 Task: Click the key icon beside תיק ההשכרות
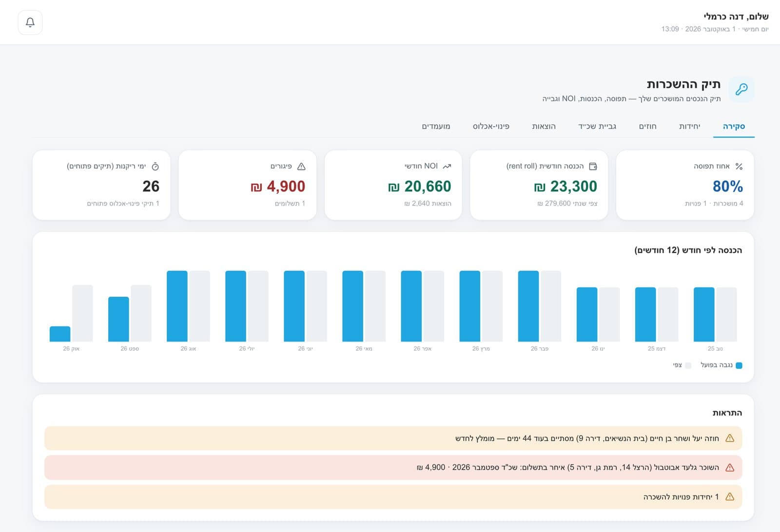tap(741, 89)
